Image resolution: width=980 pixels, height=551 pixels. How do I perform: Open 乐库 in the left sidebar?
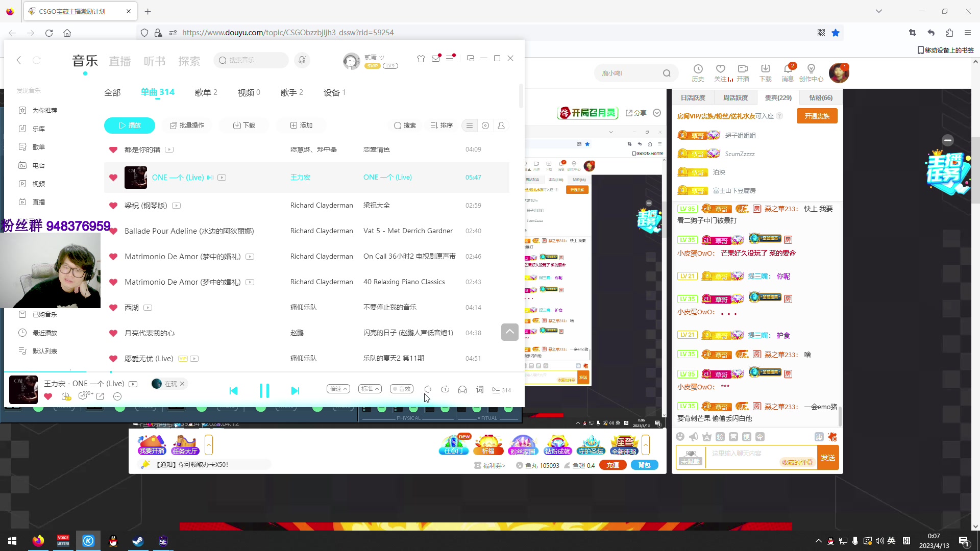[x=39, y=129]
